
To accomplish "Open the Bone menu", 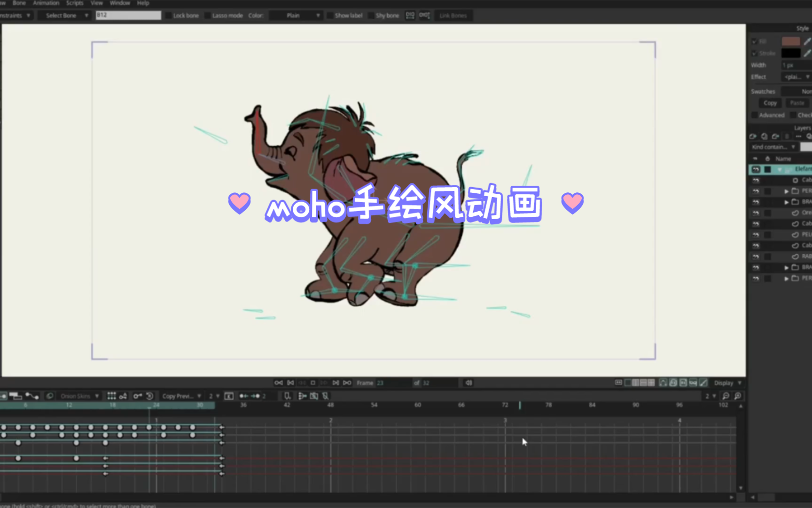I will pyautogui.click(x=19, y=3).
